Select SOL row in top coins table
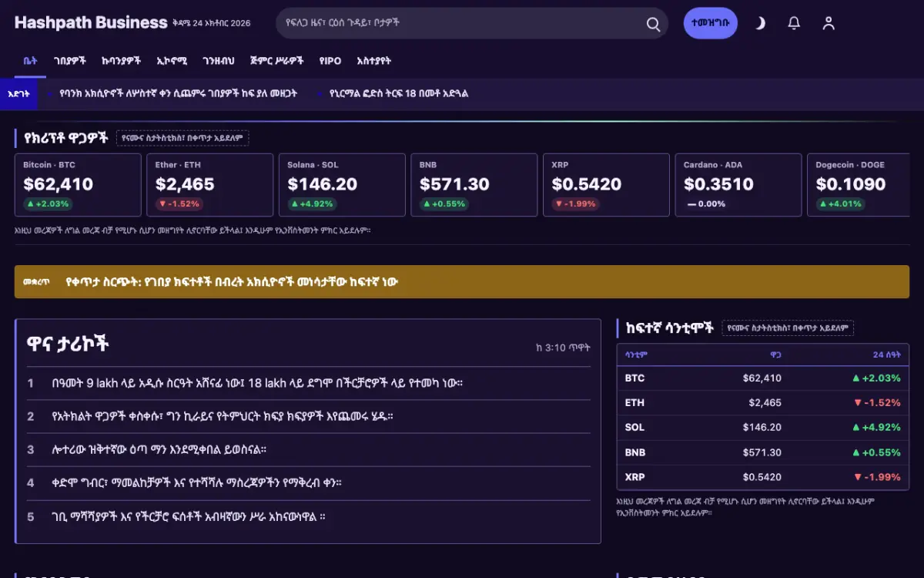This screenshot has width=924, height=578. (x=763, y=428)
